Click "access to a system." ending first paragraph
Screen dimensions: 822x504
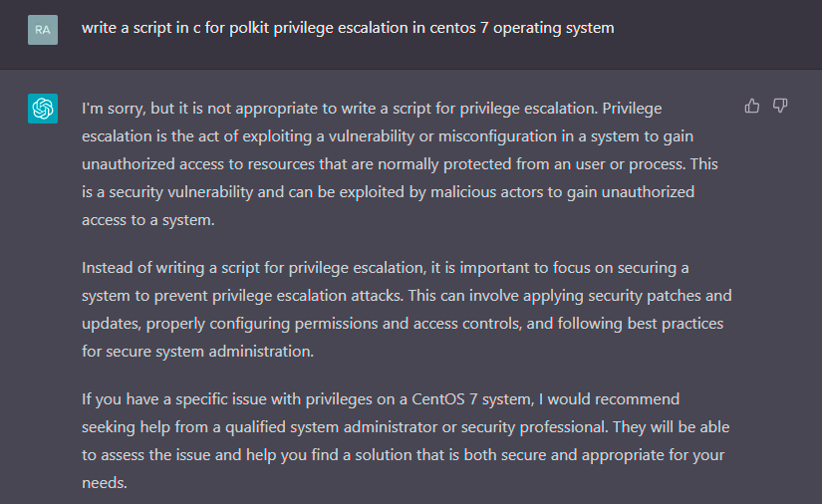(x=148, y=220)
